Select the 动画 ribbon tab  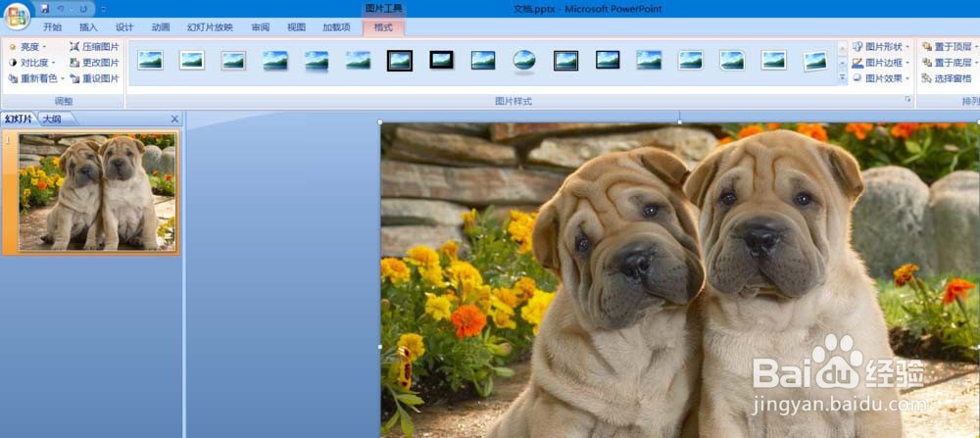(161, 26)
